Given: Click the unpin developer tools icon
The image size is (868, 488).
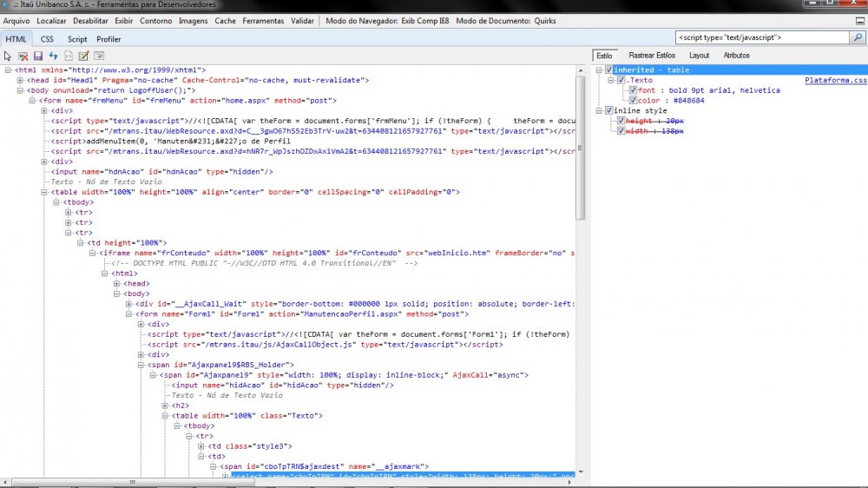Looking at the screenshot, I should (x=859, y=21).
